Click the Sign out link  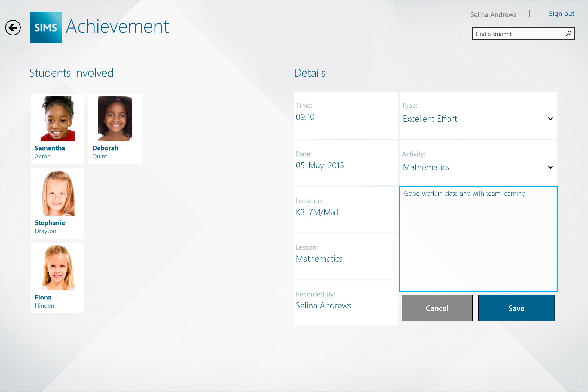click(561, 14)
